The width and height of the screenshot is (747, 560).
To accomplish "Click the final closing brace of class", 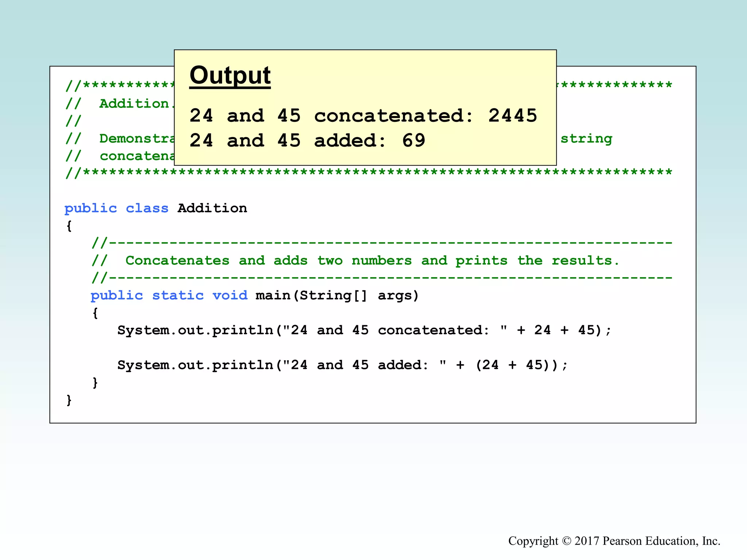I will coord(69,400).
